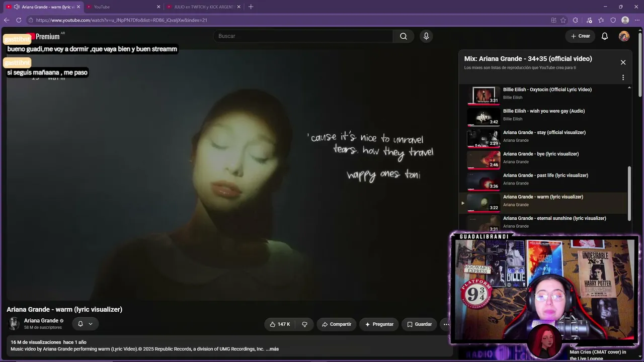This screenshot has width=644, height=362.
Task: Click the Crear button
Action: tap(580, 36)
